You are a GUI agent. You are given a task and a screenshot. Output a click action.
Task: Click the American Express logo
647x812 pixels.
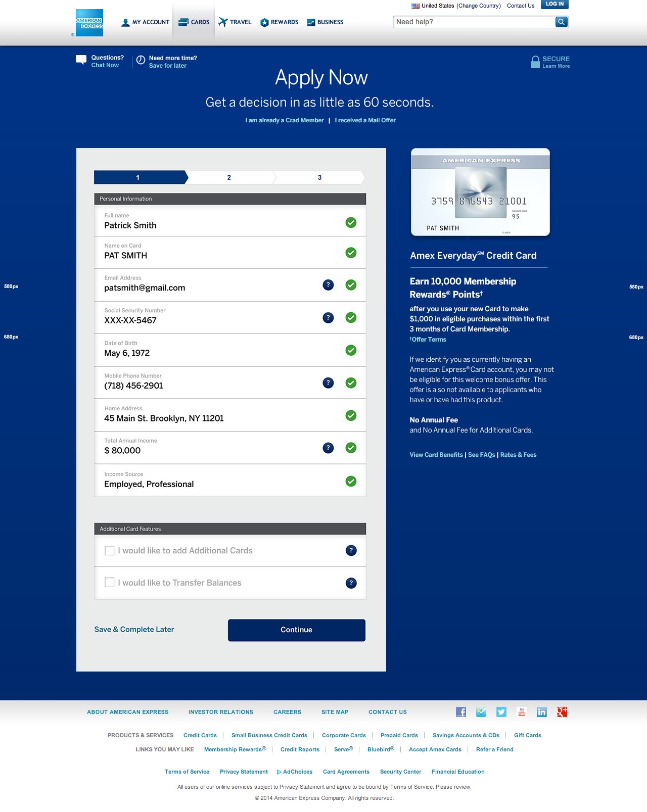(89, 23)
